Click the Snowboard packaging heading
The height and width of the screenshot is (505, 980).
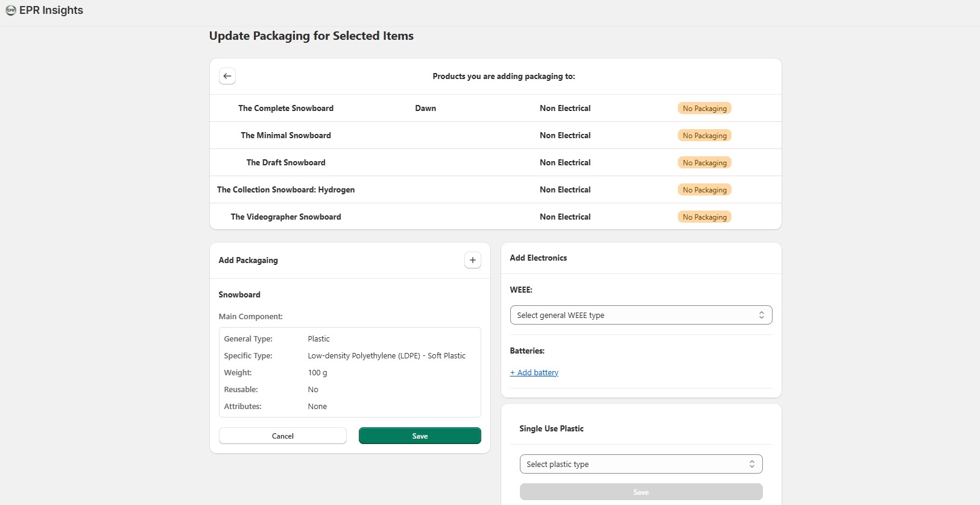(239, 294)
